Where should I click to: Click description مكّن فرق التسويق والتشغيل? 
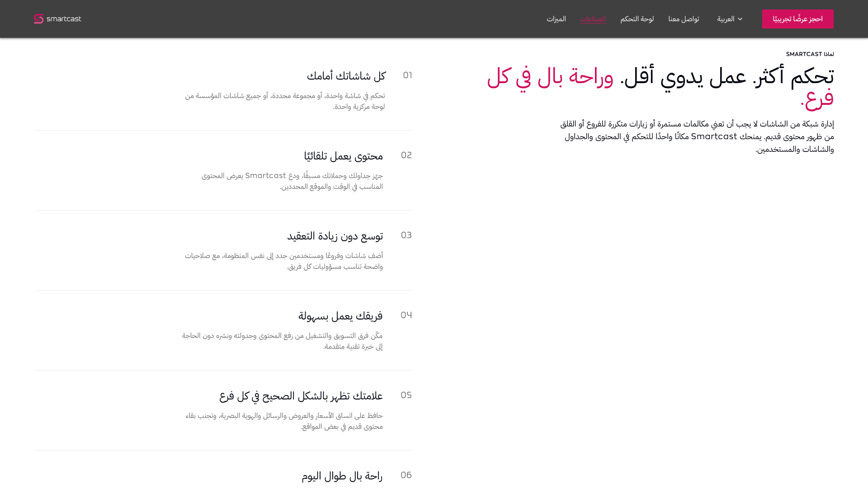click(x=282, y=341)
